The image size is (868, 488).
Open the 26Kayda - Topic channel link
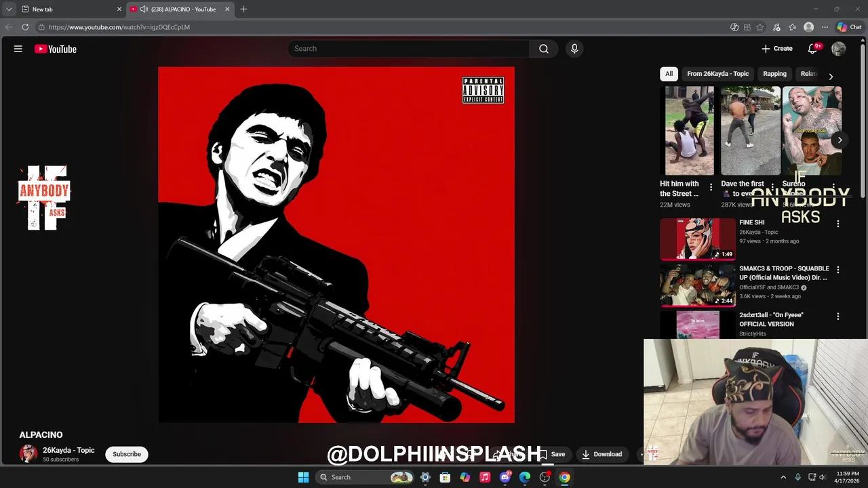(x=68, y=450)
